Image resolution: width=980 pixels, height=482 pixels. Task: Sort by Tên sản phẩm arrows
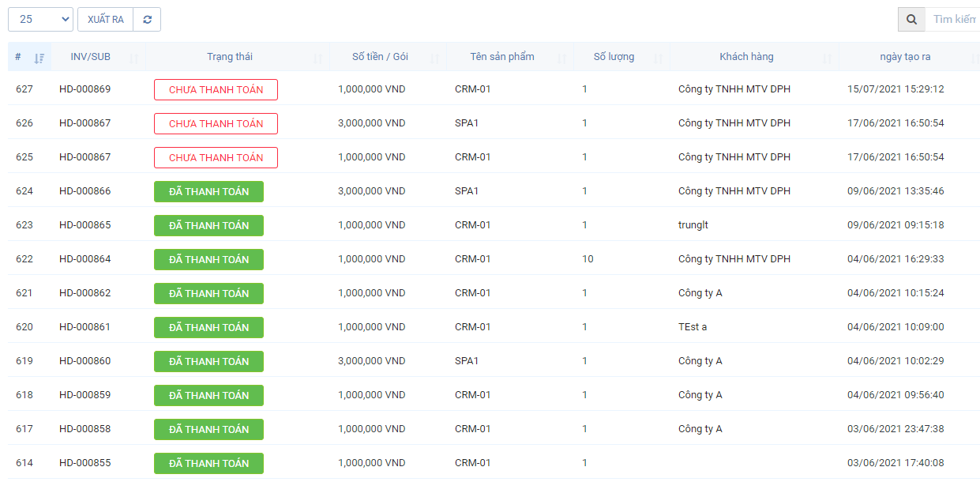click(x=561, y=58)
